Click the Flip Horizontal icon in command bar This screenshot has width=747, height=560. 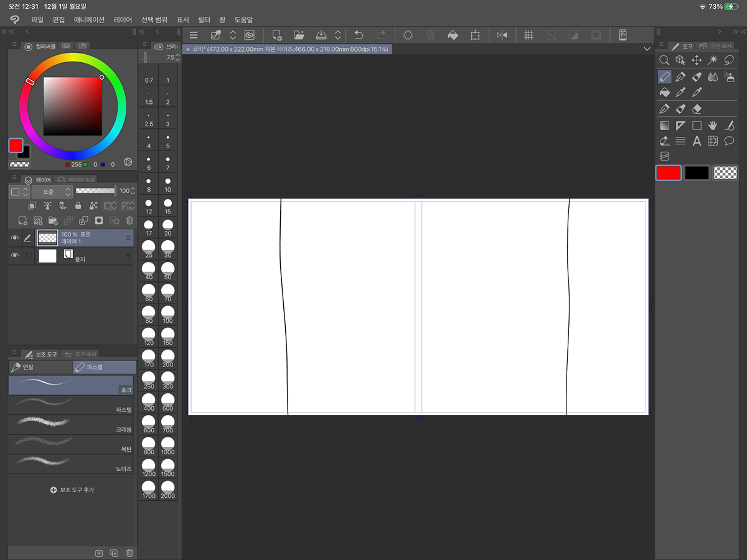click(502, 35)
